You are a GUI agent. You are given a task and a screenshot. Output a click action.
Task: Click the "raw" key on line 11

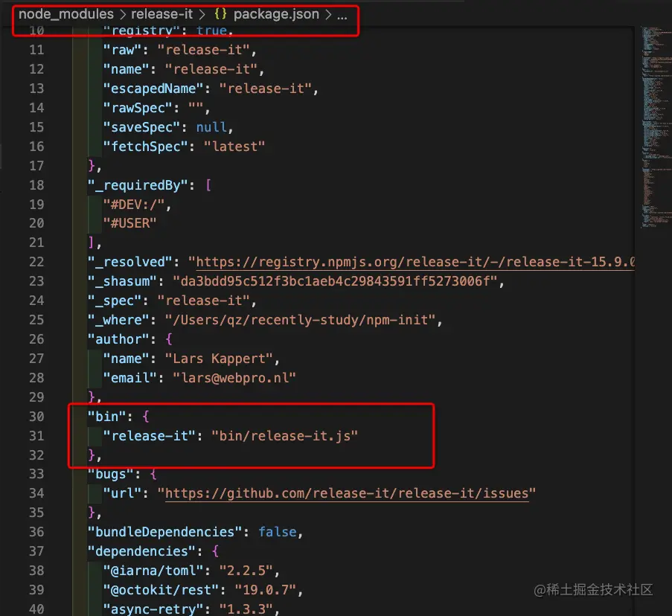pyautogui.click(x=122, y=50)
